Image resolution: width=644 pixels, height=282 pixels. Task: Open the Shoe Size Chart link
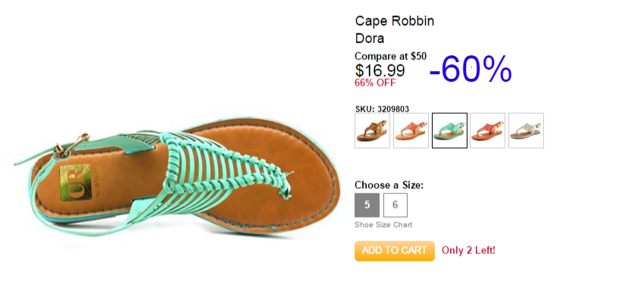point(383,225)
